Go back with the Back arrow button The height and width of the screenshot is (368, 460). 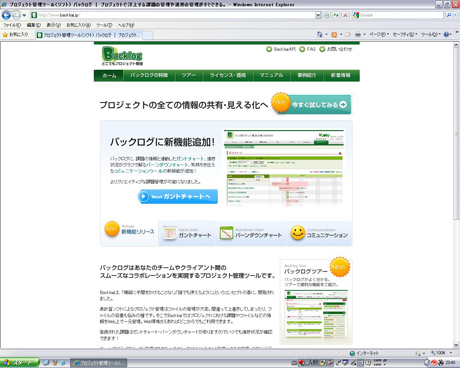click(6, 15)
